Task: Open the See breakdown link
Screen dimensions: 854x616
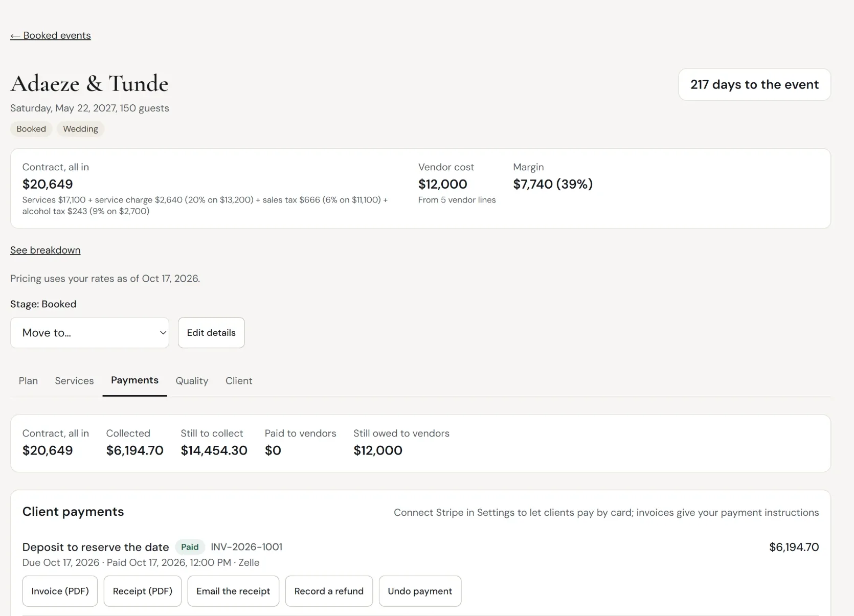Action: 46,250
